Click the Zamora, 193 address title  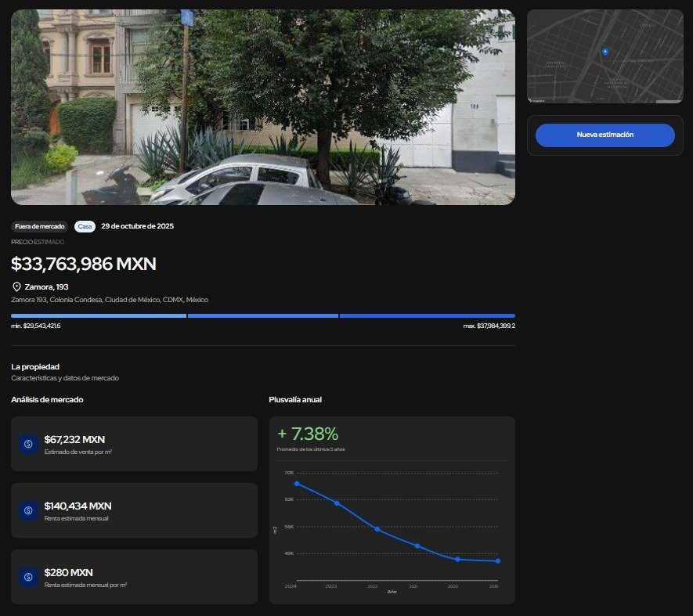[46, 286]
